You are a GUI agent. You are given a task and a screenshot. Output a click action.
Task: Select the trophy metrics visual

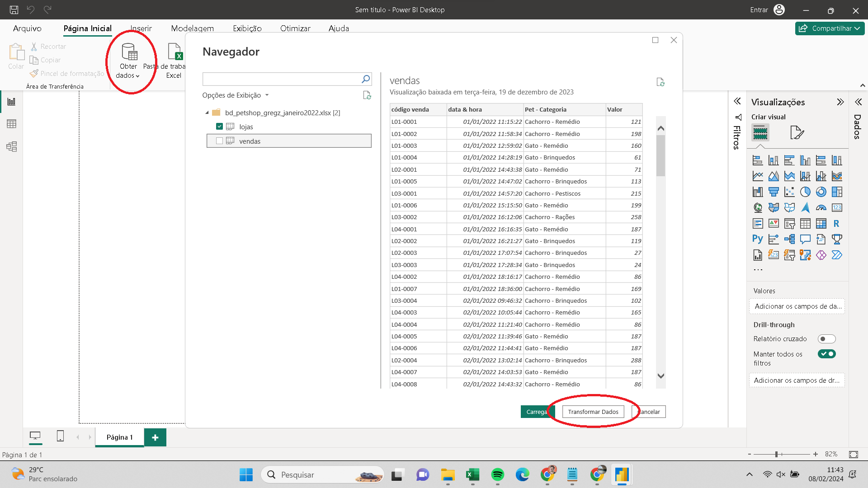click(837, 239)
